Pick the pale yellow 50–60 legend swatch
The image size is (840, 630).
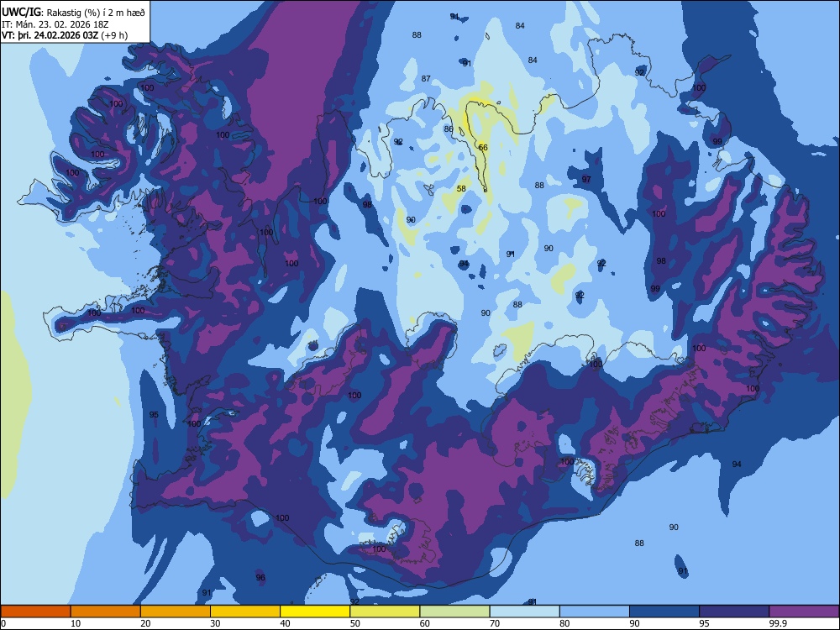(x=385, y=612)
